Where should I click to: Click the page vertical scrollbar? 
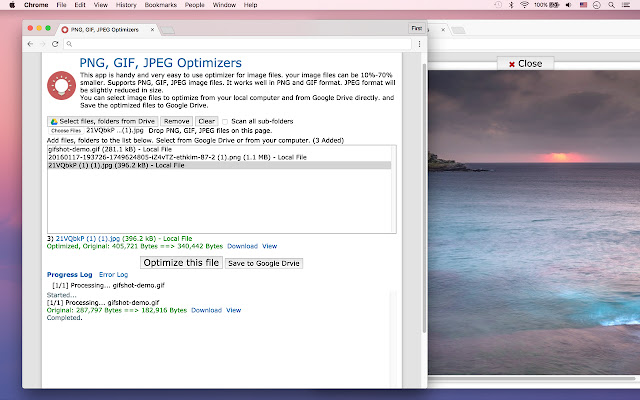click(x=424, y=198)
